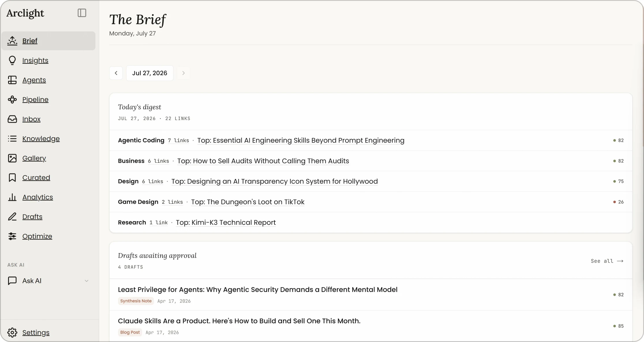Click the Ask AI chat bubble icon
Image resolution: width=644 pixels, height=342 pixels.
[12, 281]
